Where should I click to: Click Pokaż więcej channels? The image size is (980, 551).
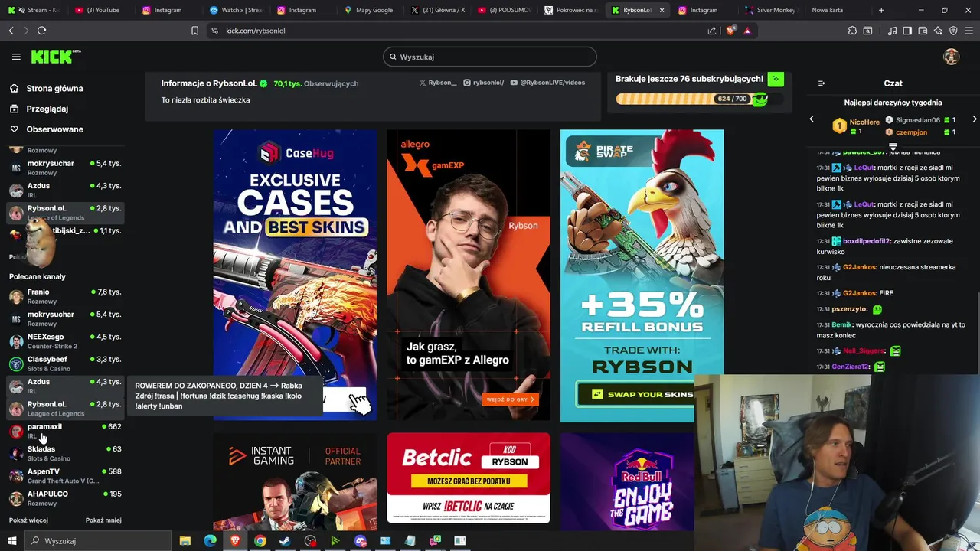click(28, 520)
